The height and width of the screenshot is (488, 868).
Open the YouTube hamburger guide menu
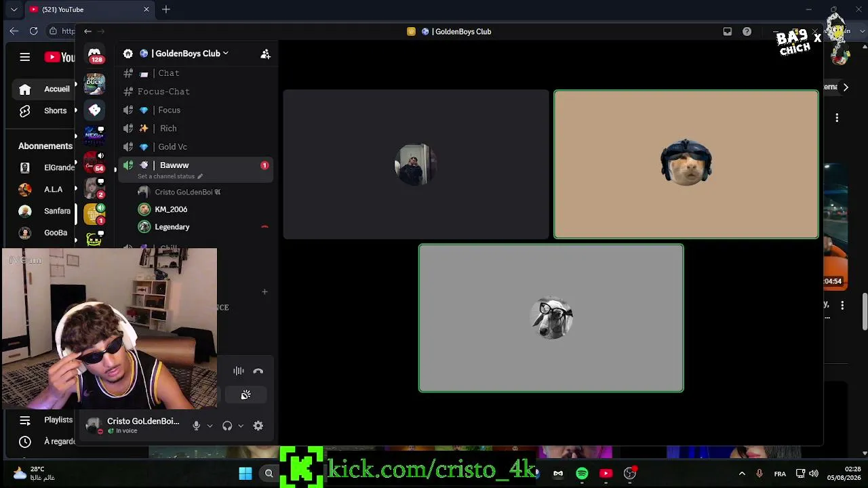pyautogui.click(x=25, y=57)
